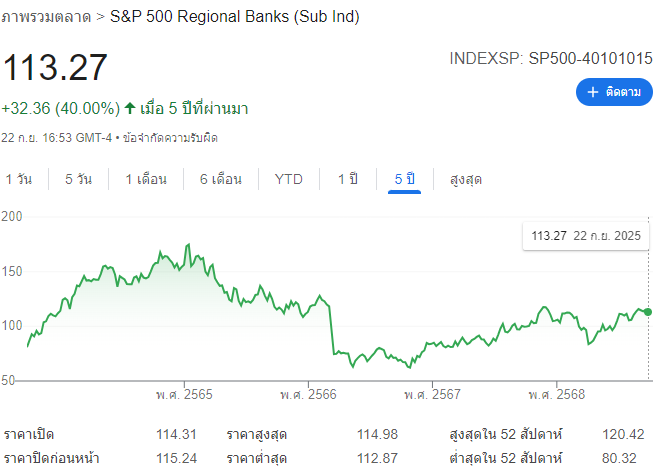
Task: Click the พ.ศ. 2568 axis label
Action: (557, 395)
